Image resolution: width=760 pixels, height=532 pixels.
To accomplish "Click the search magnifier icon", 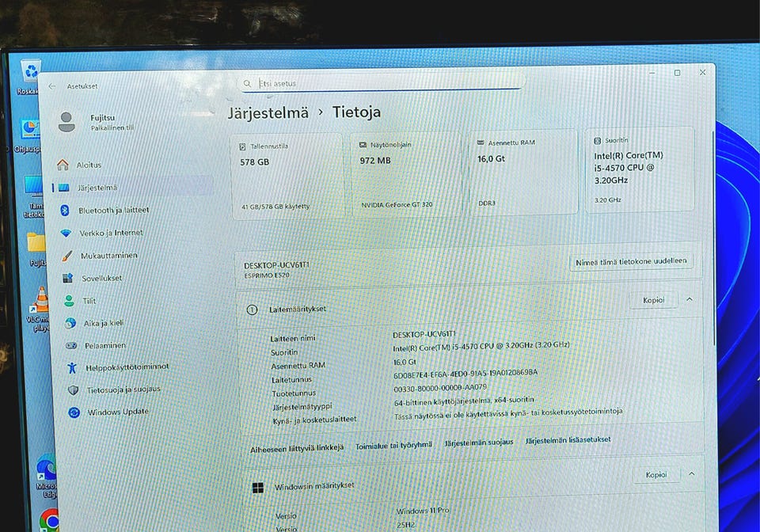I will pos(247,84).
